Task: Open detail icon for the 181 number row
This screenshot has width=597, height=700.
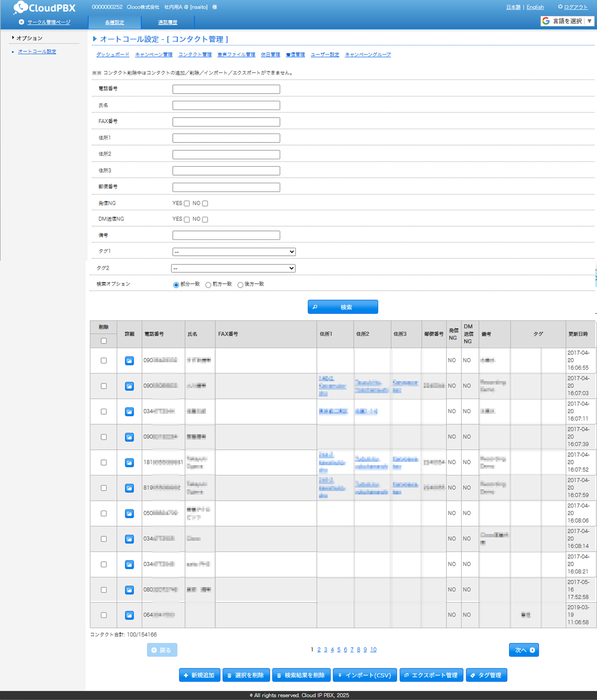Action: tap(129, 463)
